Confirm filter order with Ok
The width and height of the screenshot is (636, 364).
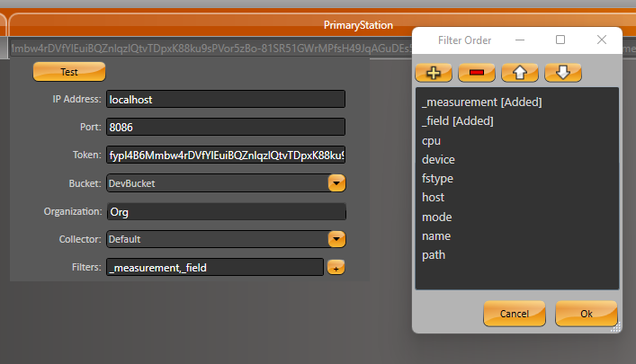click(x=586, y=314)
